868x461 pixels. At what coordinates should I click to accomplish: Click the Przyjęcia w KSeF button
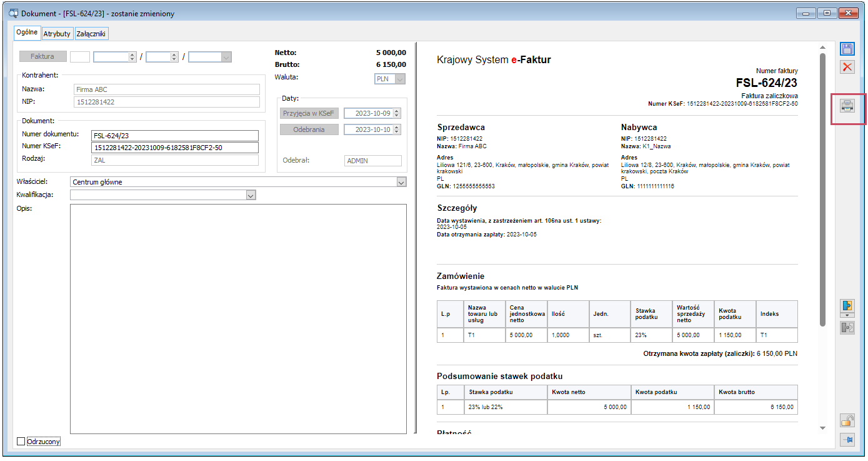309,113
